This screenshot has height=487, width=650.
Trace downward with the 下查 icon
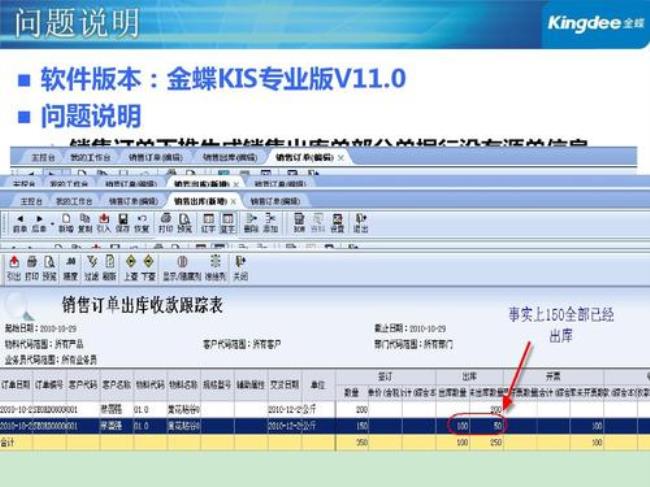pos(148,268)
